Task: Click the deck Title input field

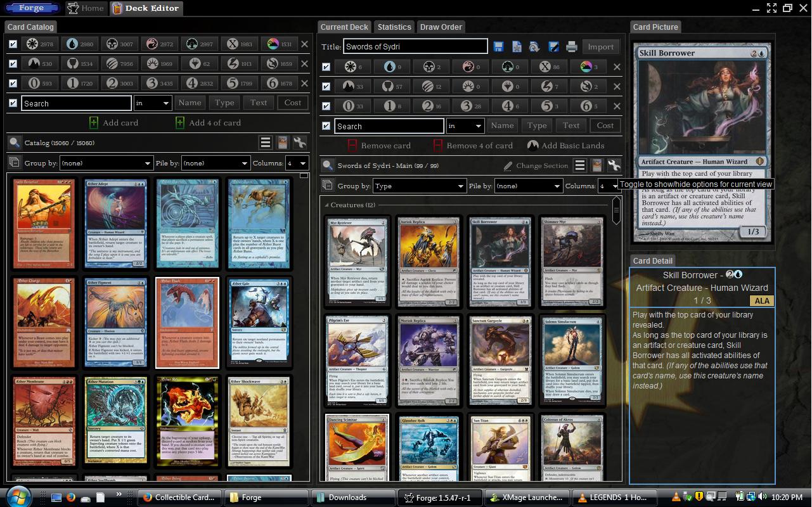Action: [x=415, y=46]
